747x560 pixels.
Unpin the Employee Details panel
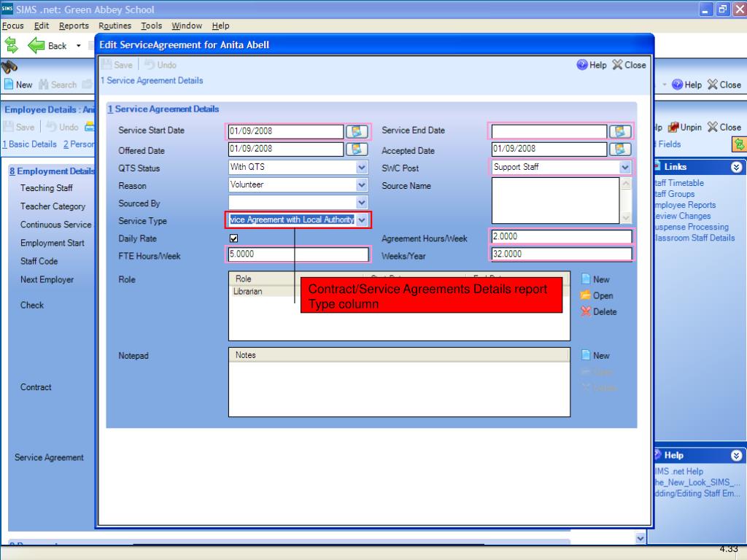[x=684, y=127]
